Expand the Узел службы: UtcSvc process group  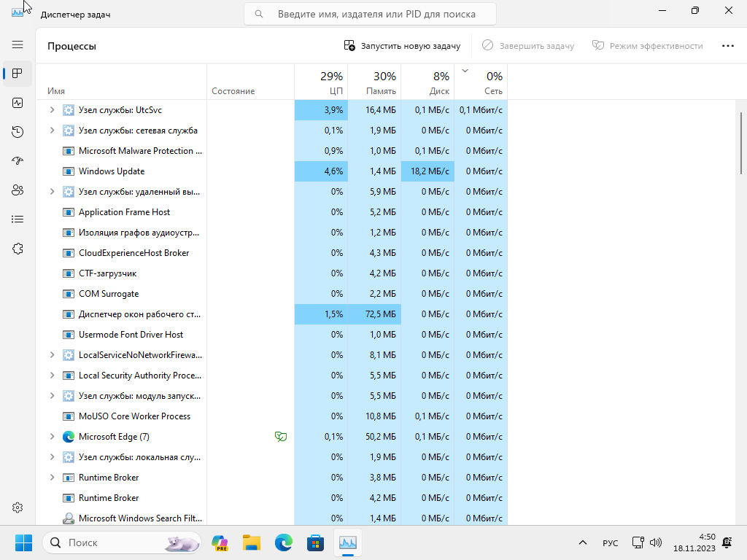52,110
